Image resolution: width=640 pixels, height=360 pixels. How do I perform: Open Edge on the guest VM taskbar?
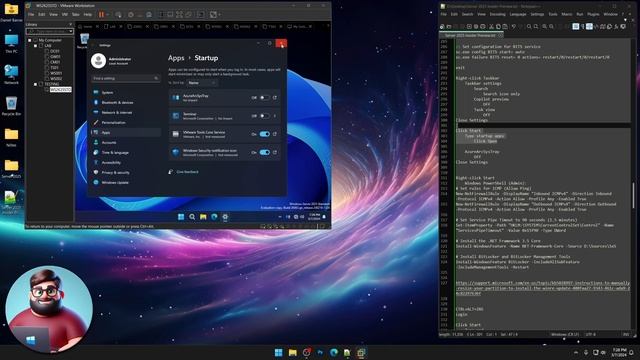tap(214, 217)
